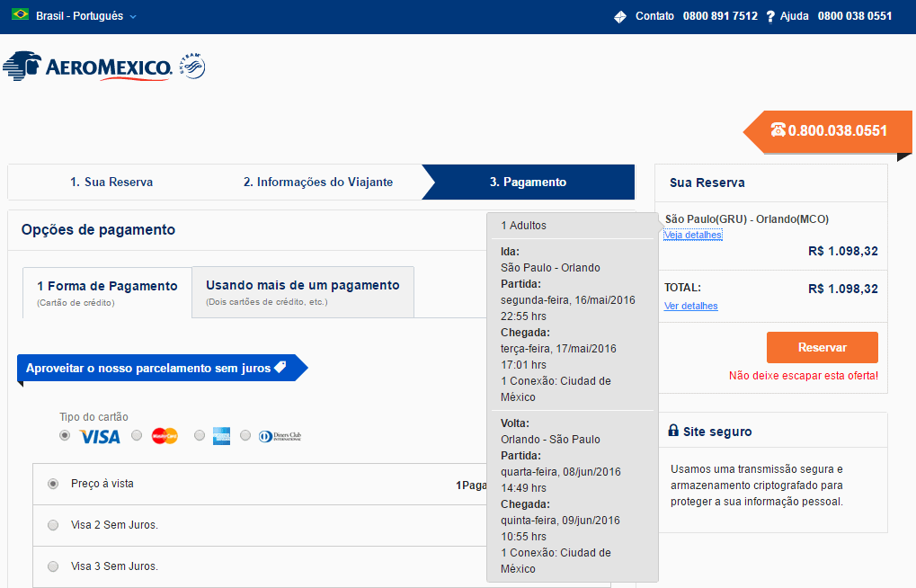
Task: Click the Opções de pagamento heading
Action: tap(98, 229)
